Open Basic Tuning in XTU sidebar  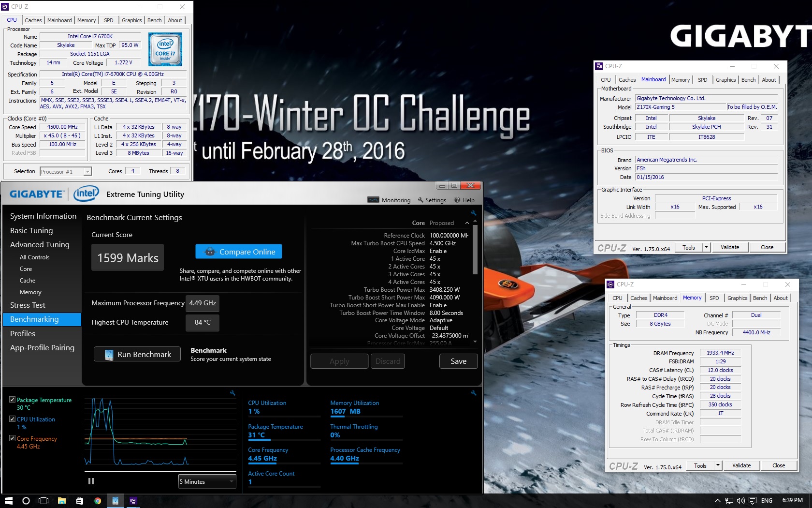(x=31, y=230)
